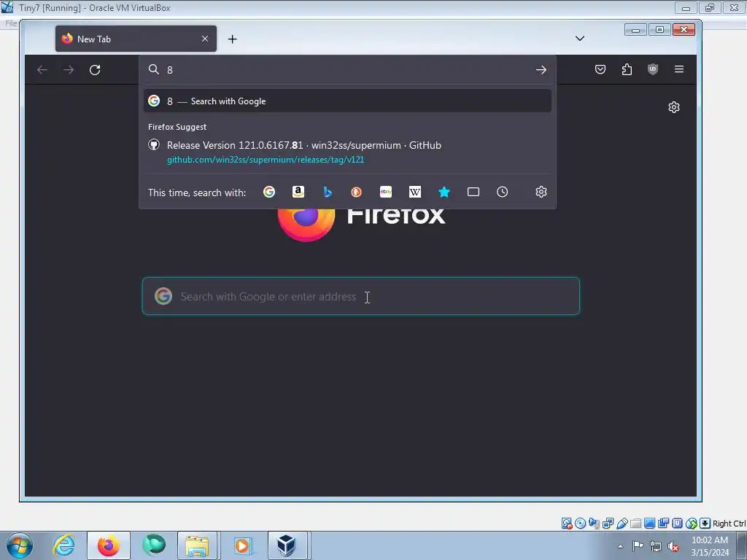The image size is (747, 560).
Task: Click the address bar text field
Action: pos(347,70)
